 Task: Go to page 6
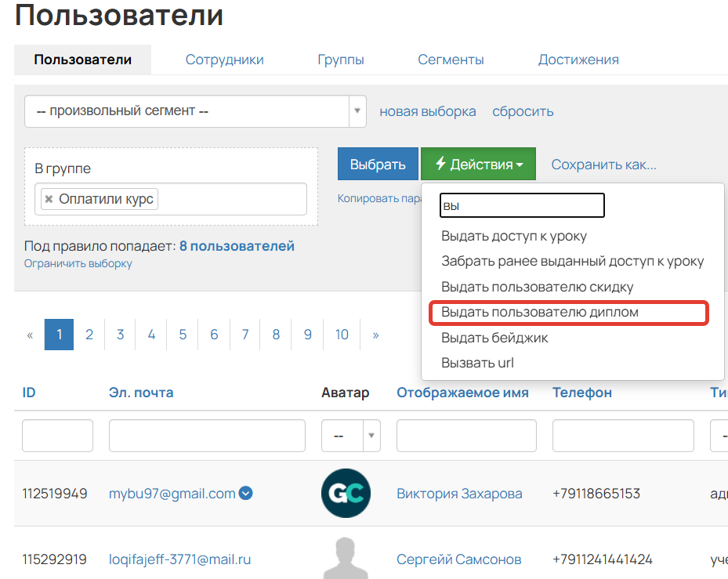[214, 335]
